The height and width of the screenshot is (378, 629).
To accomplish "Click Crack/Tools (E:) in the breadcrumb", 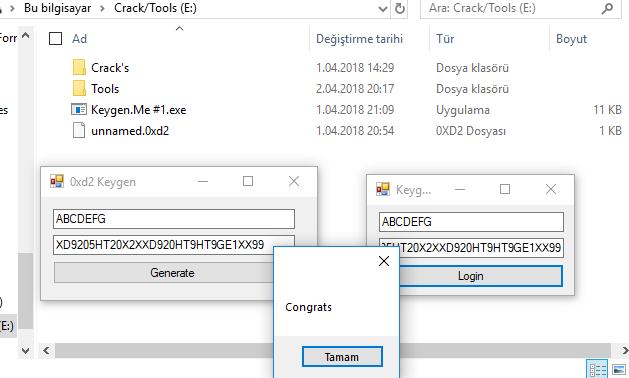I will click(x=155, y=8).
